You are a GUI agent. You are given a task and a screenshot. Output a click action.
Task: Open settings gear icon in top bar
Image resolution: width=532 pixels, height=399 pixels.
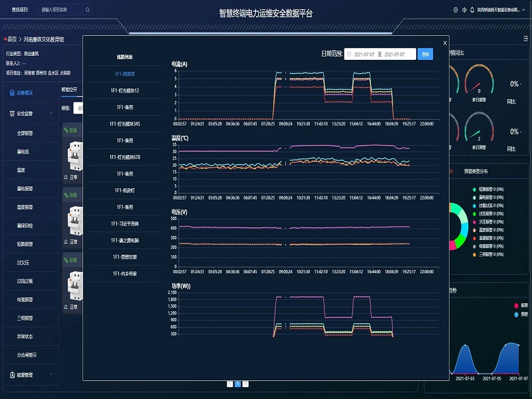point(456,10)
